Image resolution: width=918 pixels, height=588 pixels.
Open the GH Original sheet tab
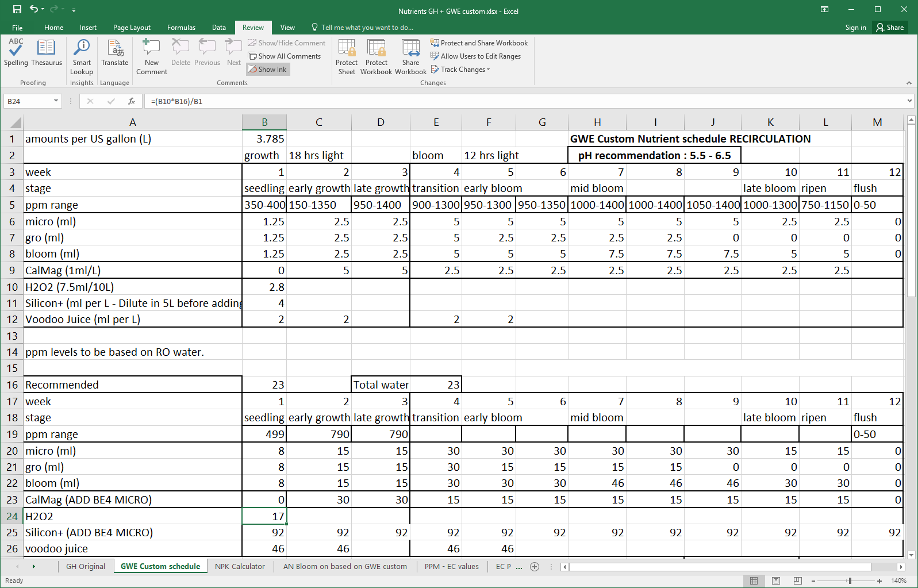click(x=86, y=567)
